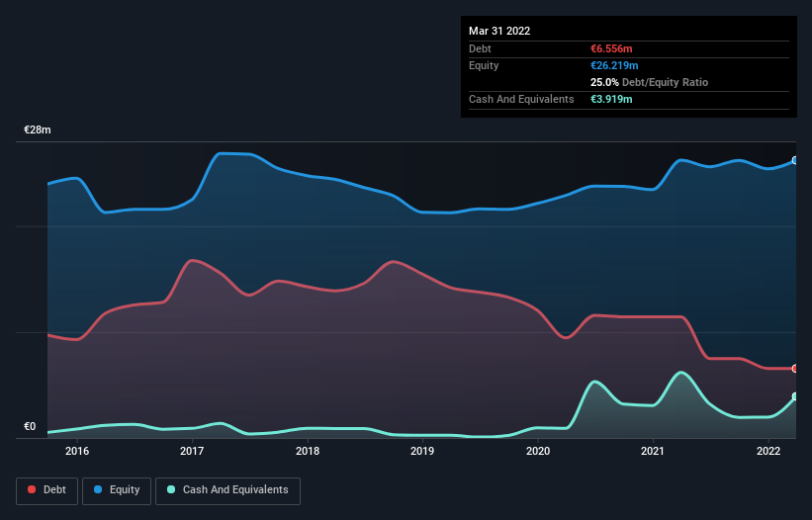The height and width of the screenshot is (520, 812).
Task: Click the Mar 31 2022 tooltip date
Action: pos(499,31)
